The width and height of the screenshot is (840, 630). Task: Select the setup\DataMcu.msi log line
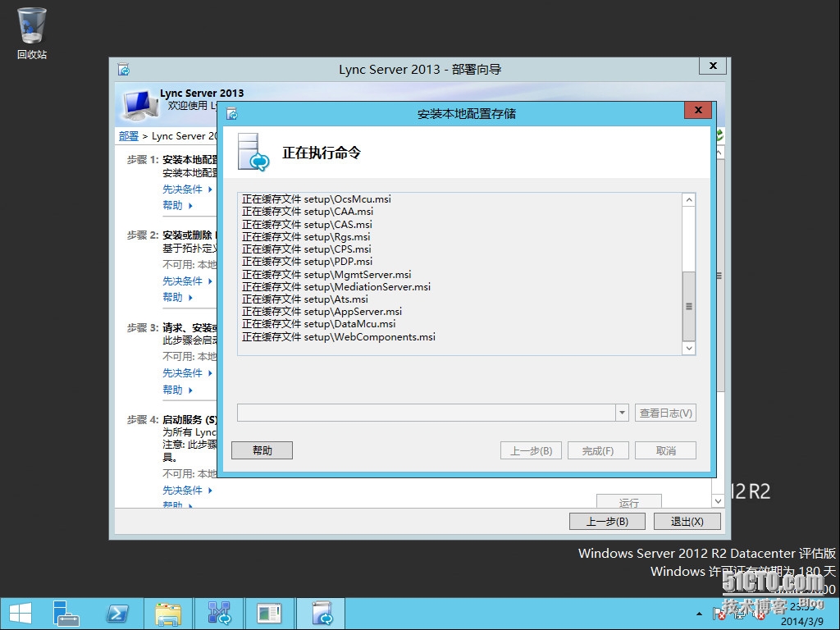tap(319, 323)
